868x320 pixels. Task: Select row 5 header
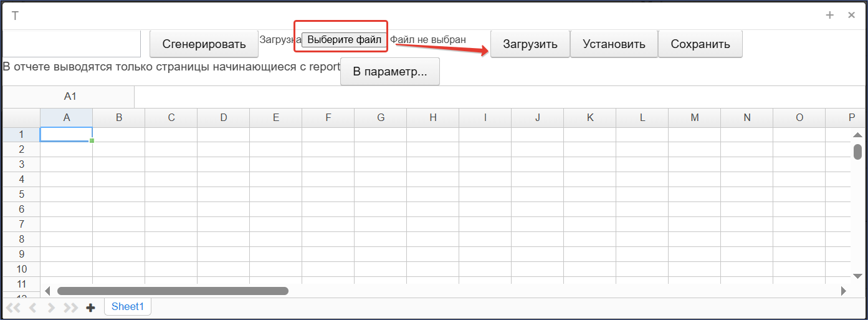(21, 194)
